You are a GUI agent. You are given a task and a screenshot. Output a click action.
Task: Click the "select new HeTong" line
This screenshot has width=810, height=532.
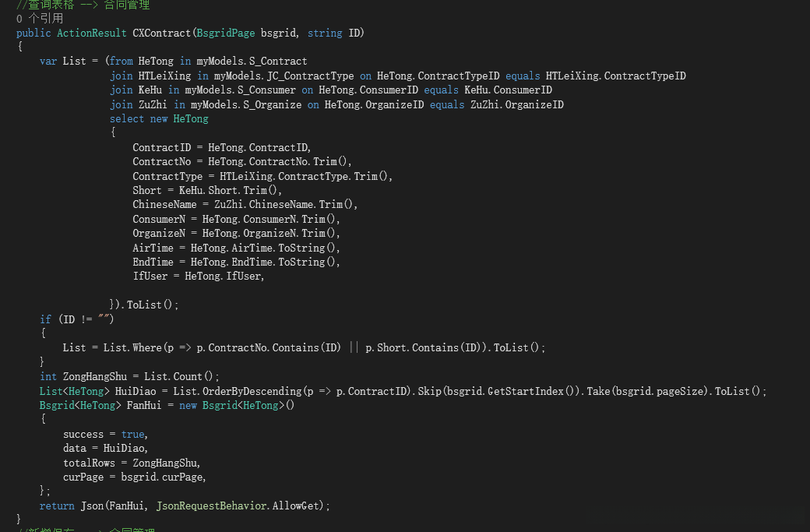[x=159, y=118]
